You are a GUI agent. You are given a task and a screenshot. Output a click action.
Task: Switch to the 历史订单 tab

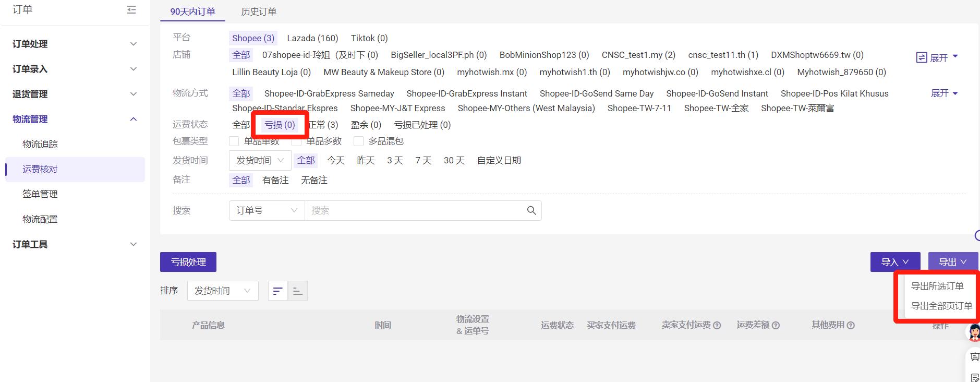[x=259, y=11]
